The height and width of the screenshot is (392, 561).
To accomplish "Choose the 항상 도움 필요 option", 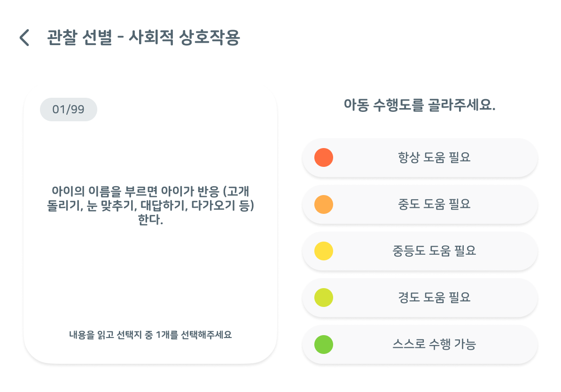I will coord(420,157).
